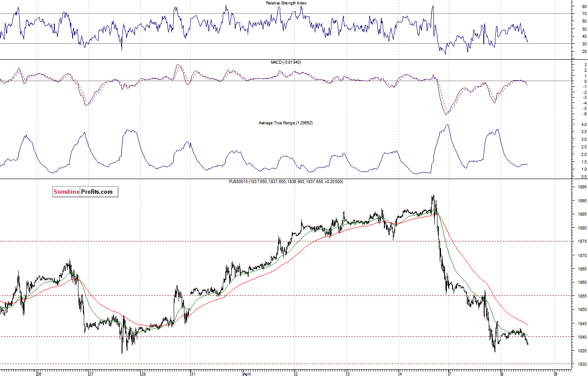588x376 pixels.
Task: Click the 26 date label on the time axis
Action: click(40, 374)
